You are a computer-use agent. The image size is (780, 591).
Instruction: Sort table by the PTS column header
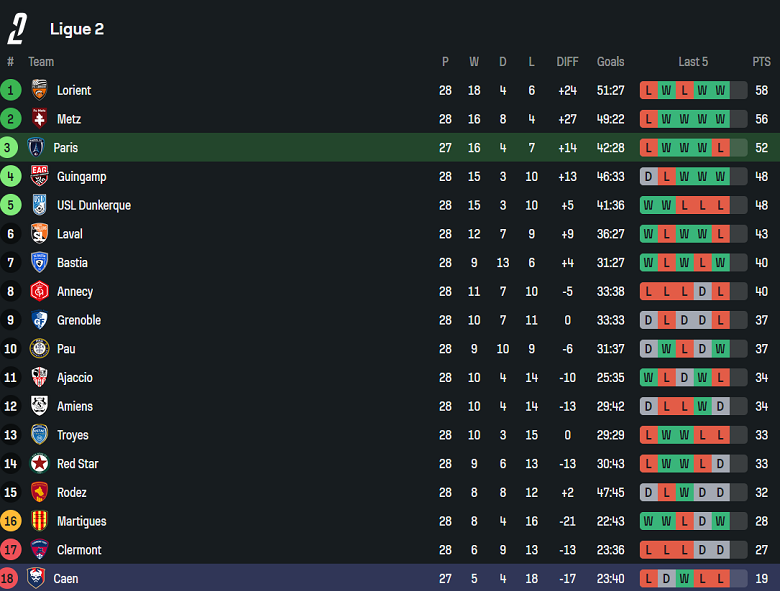[x=761, y=62]
